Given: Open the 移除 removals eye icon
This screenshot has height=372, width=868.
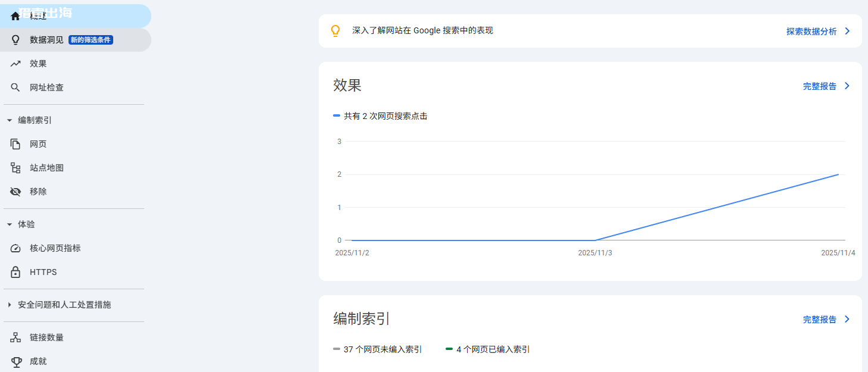Looking at the screenshot, I should pyautogui.click(x=15, y=191).
